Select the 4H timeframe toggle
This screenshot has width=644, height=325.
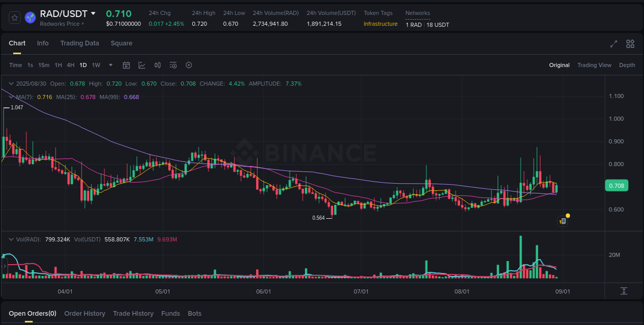pyautogui.click(x=71, y=65)
